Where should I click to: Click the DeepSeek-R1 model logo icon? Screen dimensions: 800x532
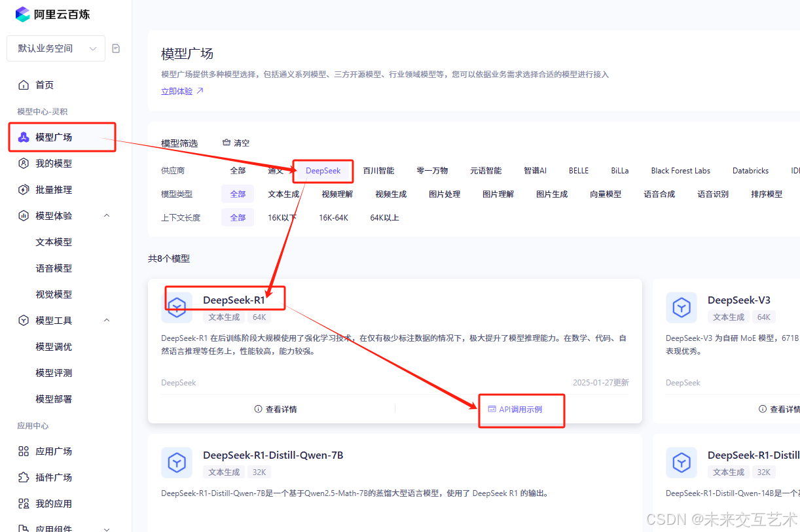tap(177, 308)
